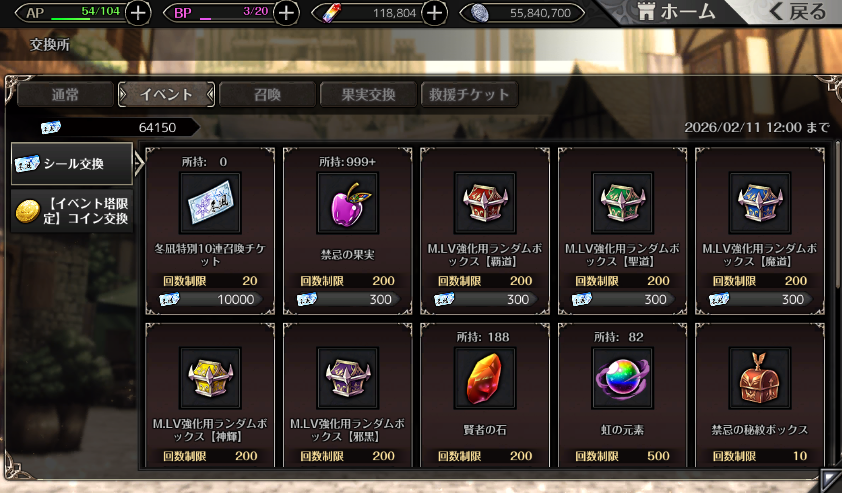Screen dimensions: 842x493
Task: Pick the purple 邪黒 random box icon
Action: (347, 378)
